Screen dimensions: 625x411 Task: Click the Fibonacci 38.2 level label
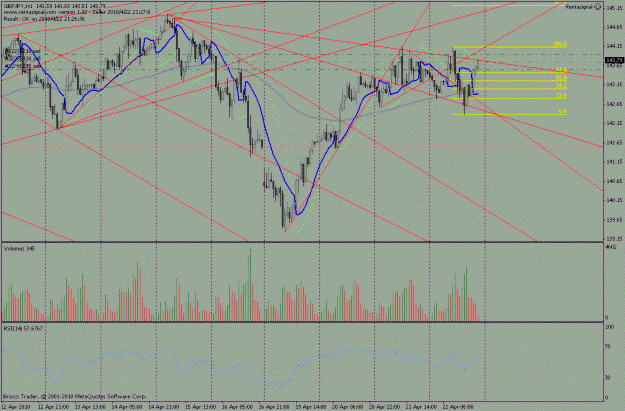[561, 86]
